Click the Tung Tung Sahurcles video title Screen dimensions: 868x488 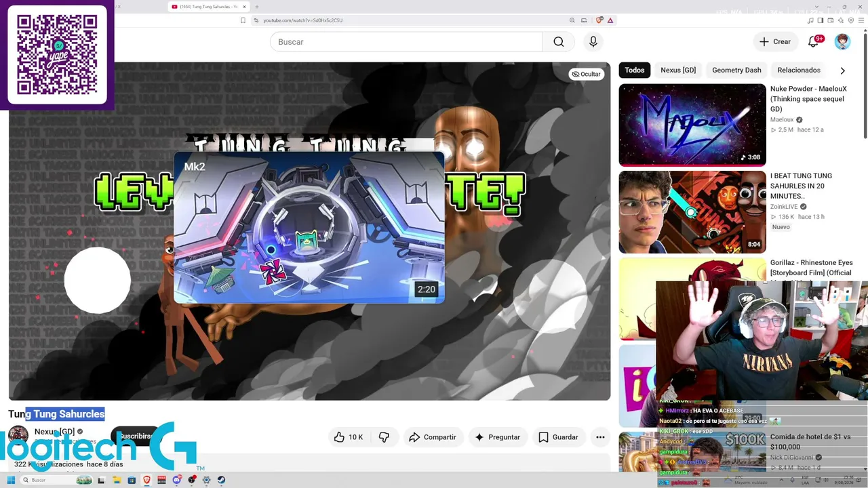point(56,414)
